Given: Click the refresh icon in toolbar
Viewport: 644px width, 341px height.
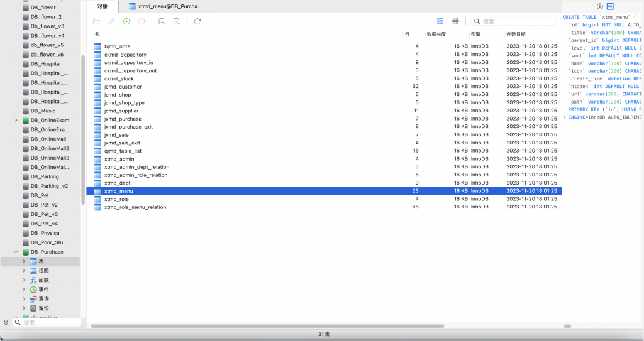Looking at the screenshot, I should (197, 21).
